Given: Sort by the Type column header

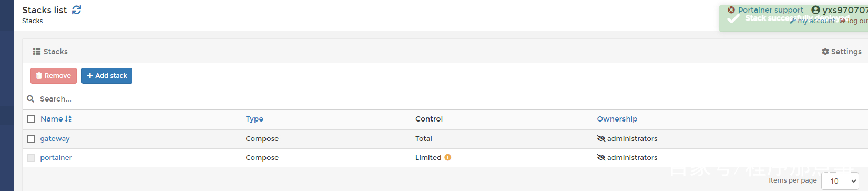Looking at the screenshot, I should [x=254, y=119].
